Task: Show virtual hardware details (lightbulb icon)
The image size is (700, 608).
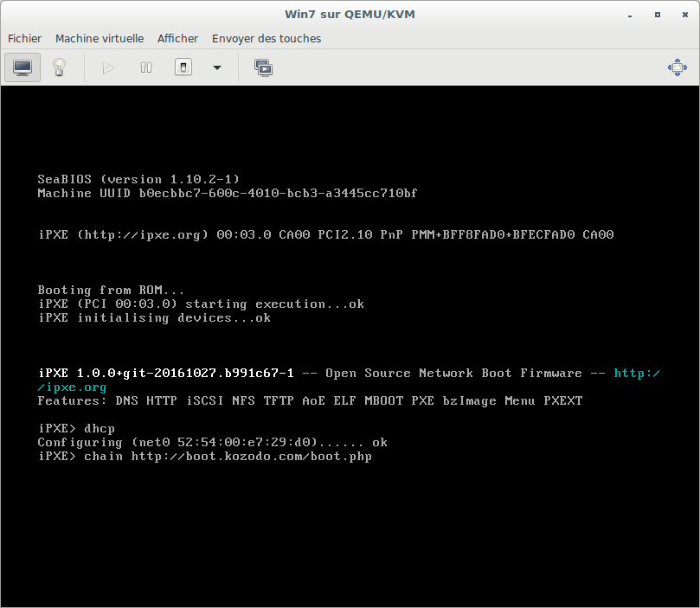Action: click(x=59, y=67)
